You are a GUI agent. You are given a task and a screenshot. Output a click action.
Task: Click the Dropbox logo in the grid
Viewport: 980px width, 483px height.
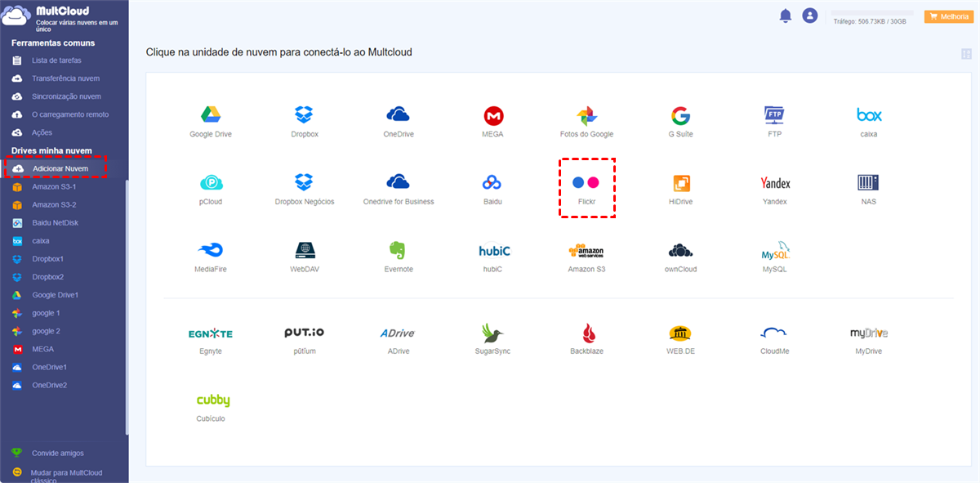point(304,115)
